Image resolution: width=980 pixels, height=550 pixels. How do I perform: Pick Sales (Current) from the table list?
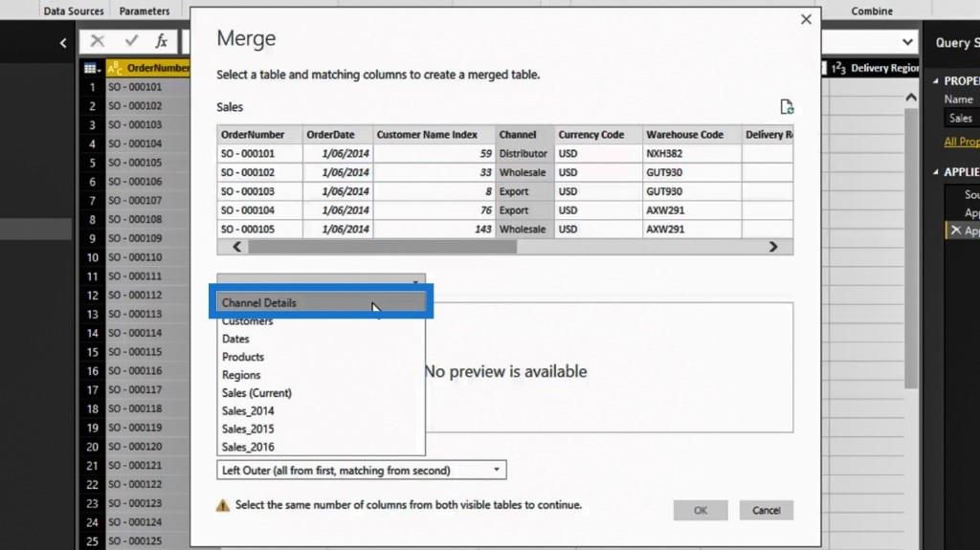[x=321, y=393]
